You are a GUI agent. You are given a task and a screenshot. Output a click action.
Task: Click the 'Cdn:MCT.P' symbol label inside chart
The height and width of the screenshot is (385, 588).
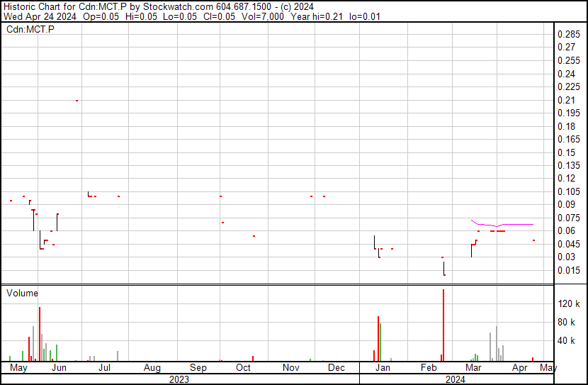click(x=30, y=29)
